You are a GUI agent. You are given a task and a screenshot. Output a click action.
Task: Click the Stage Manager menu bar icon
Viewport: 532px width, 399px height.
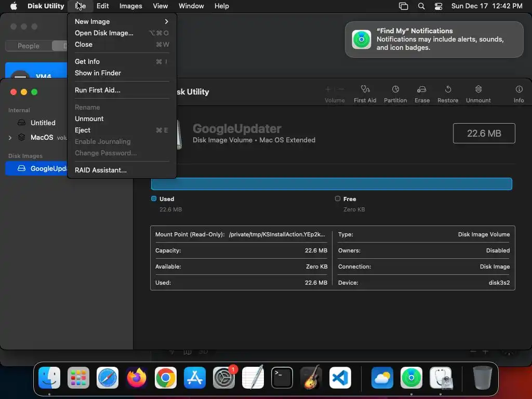[403, 6]
